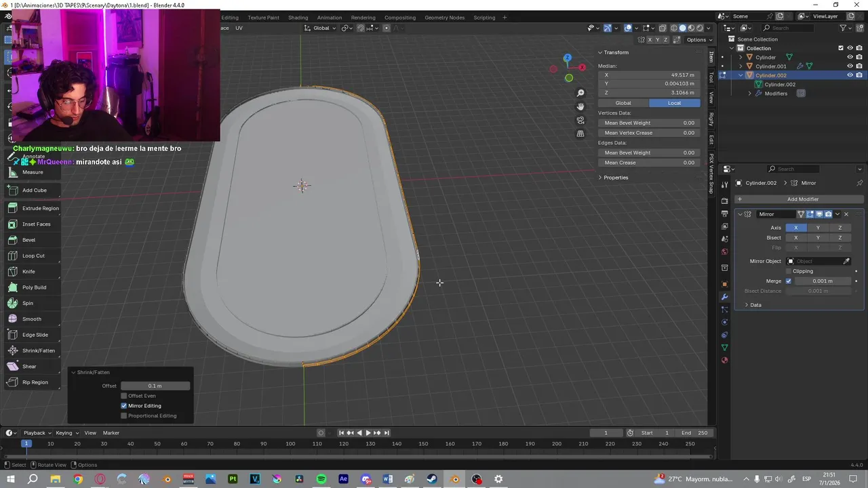Click the Shrink/Fatten tool icon
Viewport: 868px width, 488px height.
coord(13,350)
